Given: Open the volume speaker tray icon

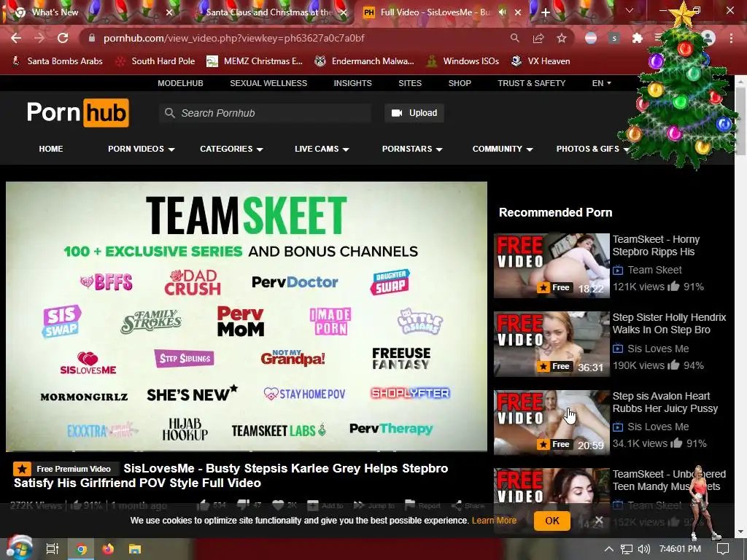Looking at the screenshot, I should tap(643, 549).
